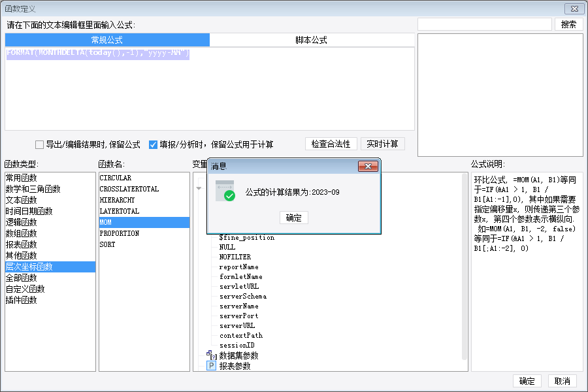This screenshot has width=588, height=392.
Task: Select 逻辑函数 function type
Action: pyautogui.click(x=50, y=222)
